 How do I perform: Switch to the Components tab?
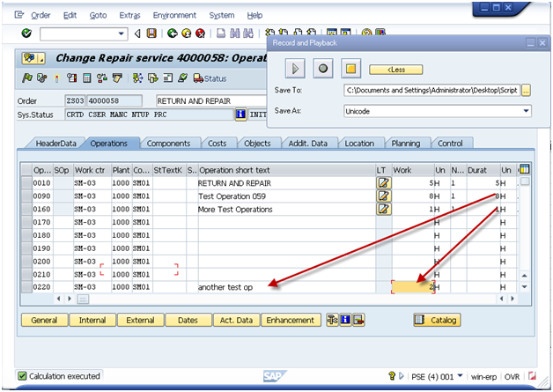[168, 144]
